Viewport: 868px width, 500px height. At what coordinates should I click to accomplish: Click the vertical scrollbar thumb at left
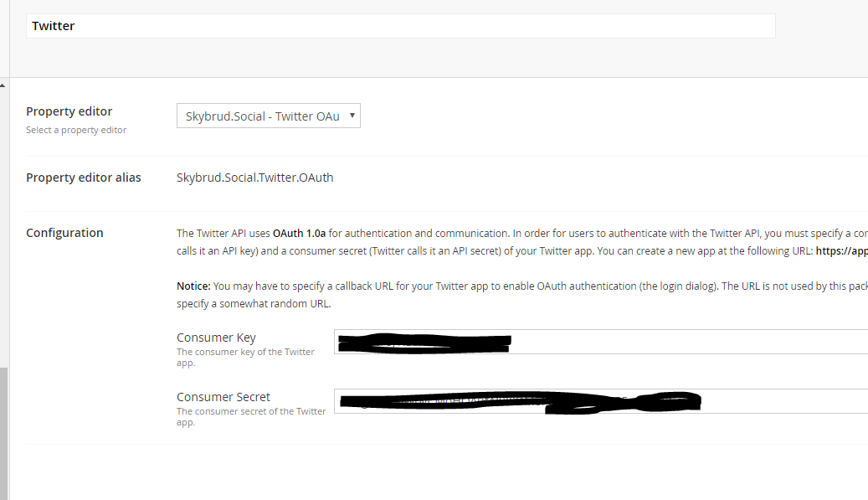coord(4,434)
